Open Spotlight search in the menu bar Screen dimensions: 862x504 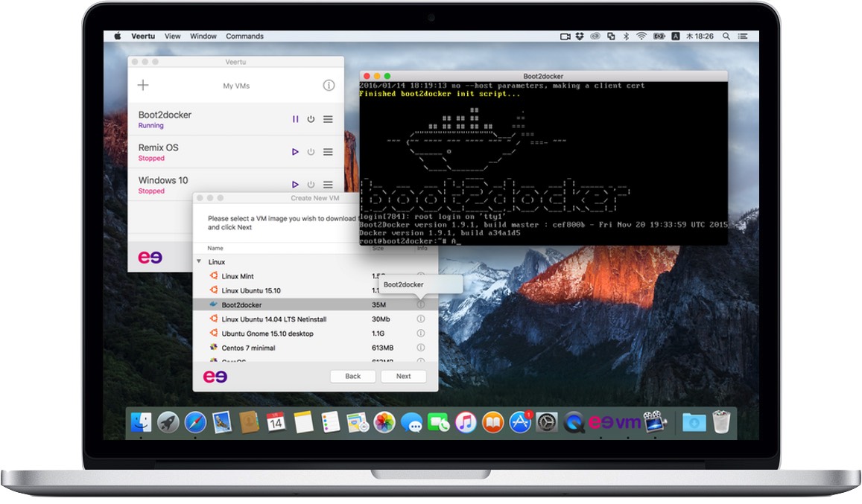726,36
